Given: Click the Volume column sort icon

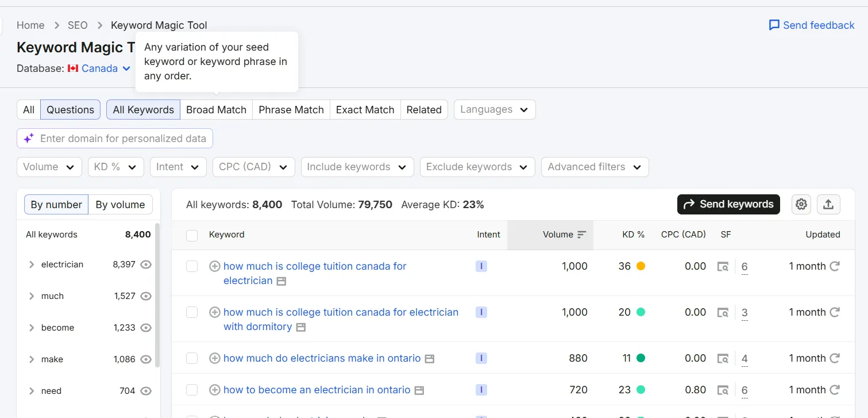Looking at the screenshot, I should pyautogui.click(x=582, y=235).
